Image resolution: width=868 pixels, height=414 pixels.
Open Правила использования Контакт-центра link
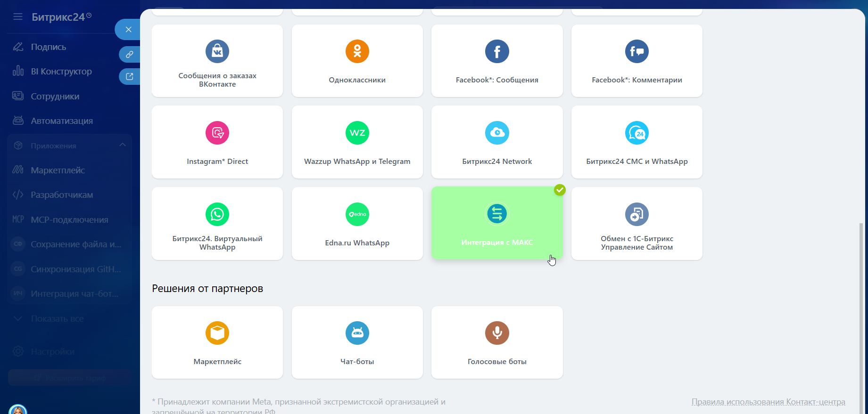click(768, 402)
